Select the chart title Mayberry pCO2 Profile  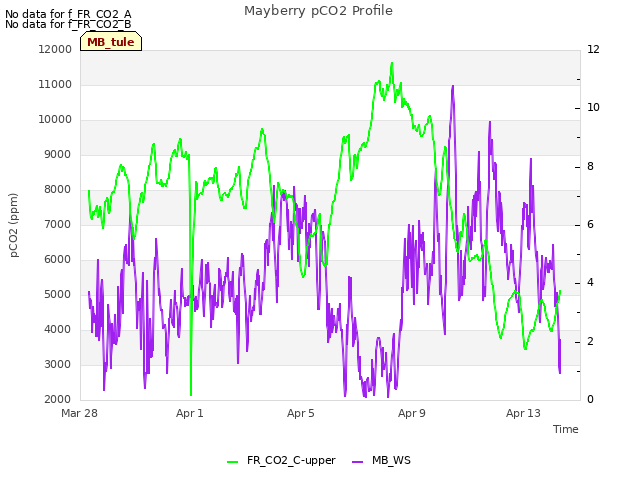click(318, 11)
